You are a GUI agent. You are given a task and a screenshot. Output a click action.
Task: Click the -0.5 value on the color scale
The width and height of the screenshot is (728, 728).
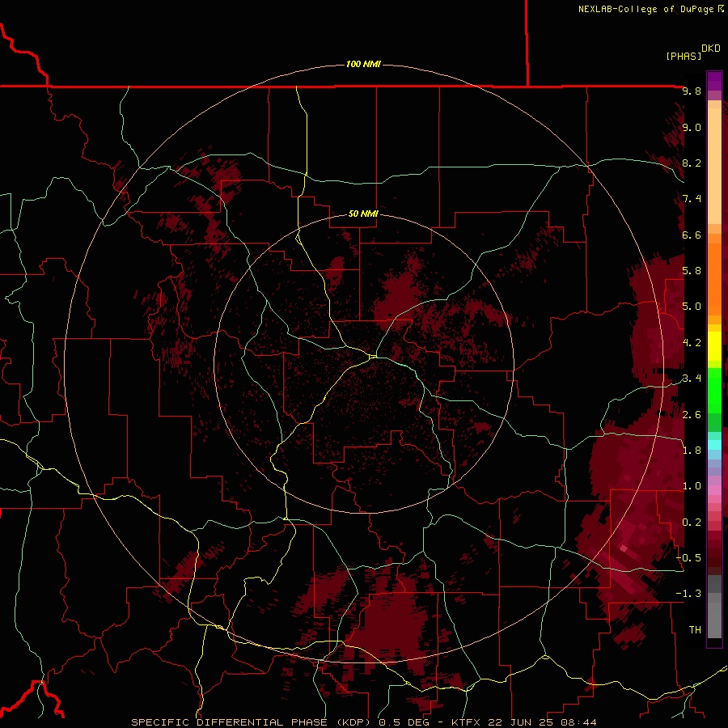pos(688,558)
